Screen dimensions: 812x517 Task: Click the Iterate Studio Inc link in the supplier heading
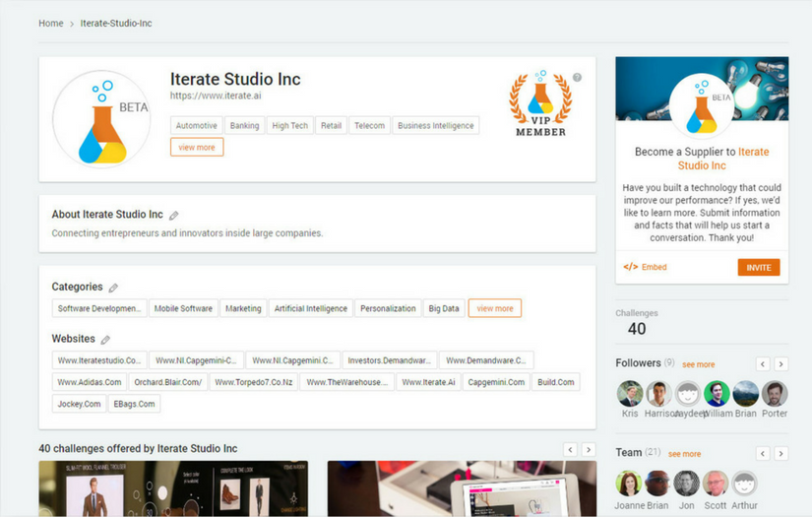pos(723,159)
